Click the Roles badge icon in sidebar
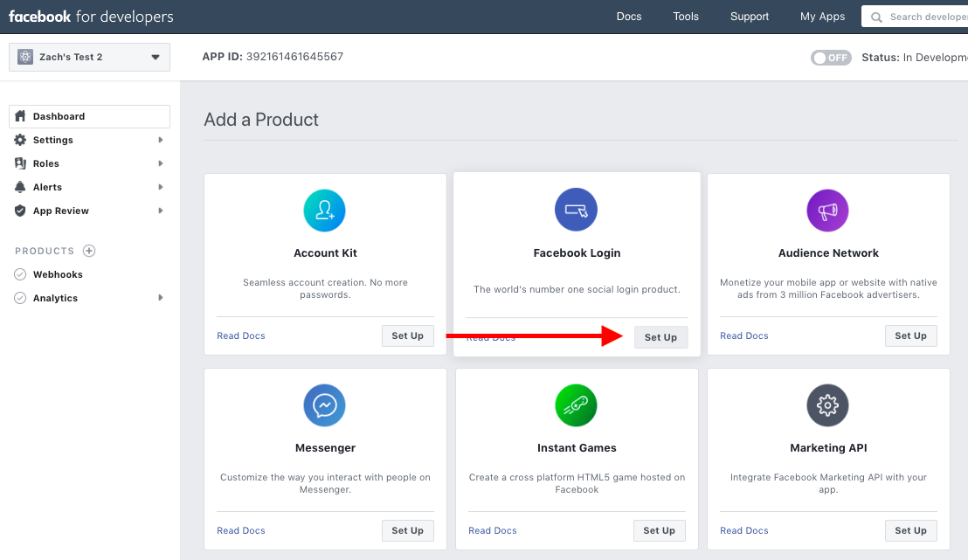 (x=20, y=163)
